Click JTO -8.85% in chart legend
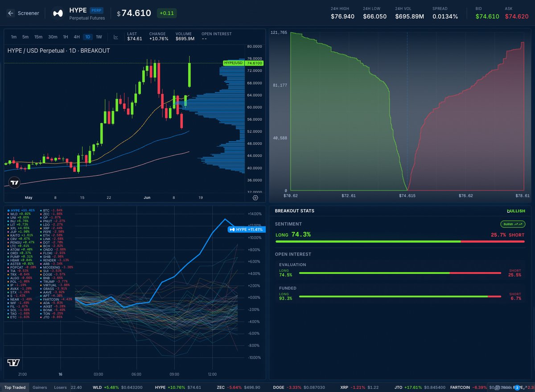The image size is (535, 392). pos(51,317)
